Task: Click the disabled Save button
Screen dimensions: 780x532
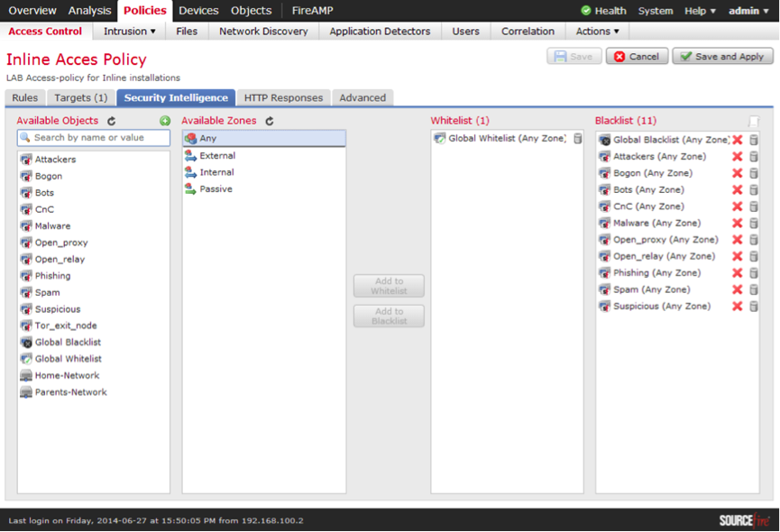Action: pos(574,56)
